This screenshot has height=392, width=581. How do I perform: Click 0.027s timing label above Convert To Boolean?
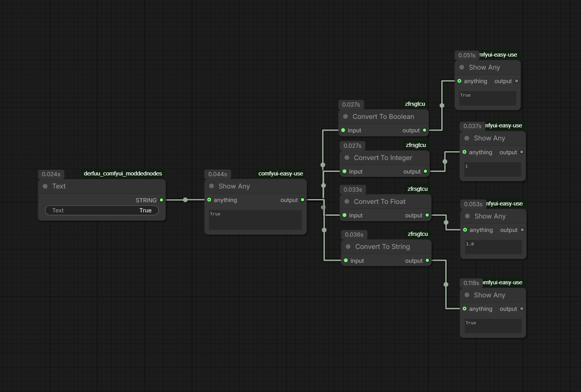pos(351,105)
